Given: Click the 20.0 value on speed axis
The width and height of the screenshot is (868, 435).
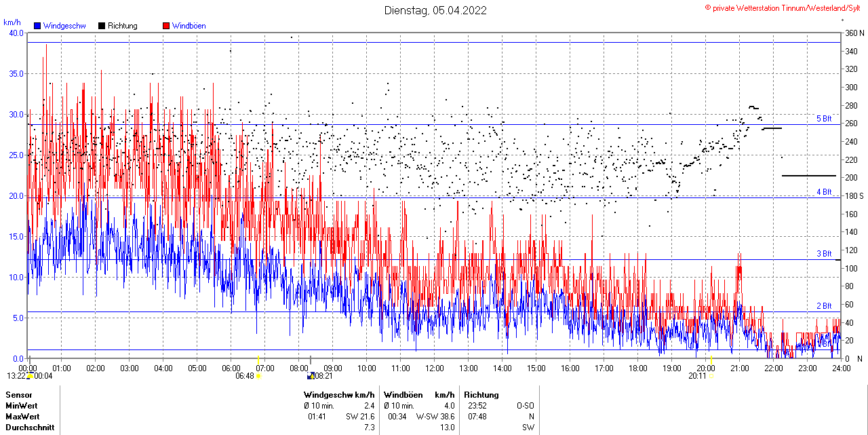Looking at the screenshot, I should click(16, 195).
